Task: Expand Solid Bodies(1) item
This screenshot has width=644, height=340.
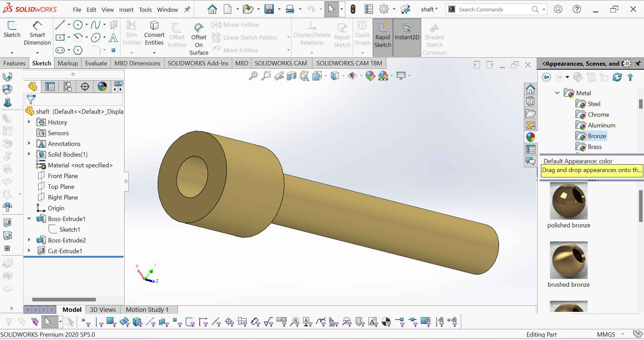Action: (x=29, y=154)
